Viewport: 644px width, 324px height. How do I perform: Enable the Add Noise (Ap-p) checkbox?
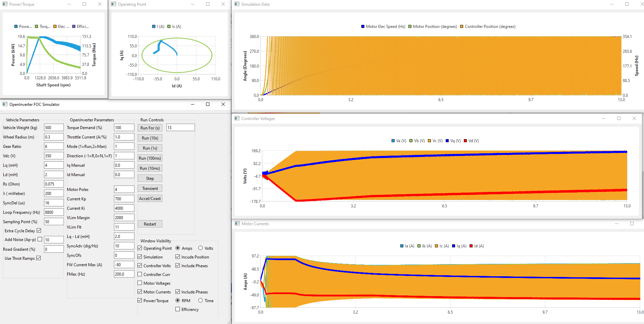(40, 239)
